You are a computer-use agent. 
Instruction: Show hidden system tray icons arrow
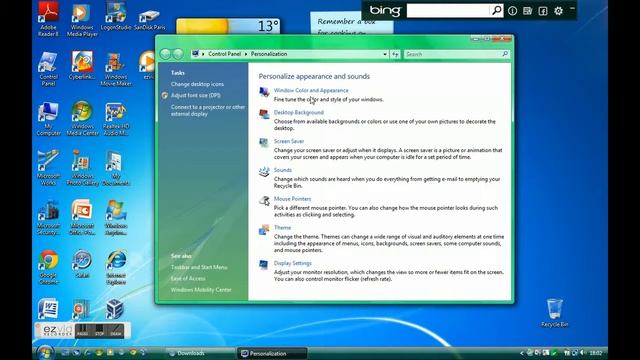coord(521,353)
